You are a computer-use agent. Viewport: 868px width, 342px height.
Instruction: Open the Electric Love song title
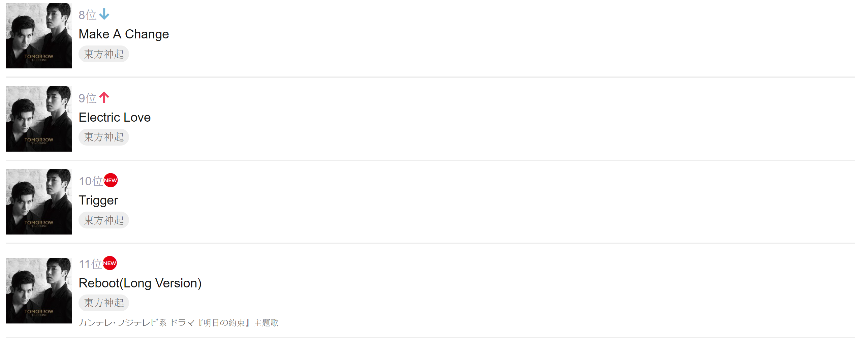click(115, 117)
